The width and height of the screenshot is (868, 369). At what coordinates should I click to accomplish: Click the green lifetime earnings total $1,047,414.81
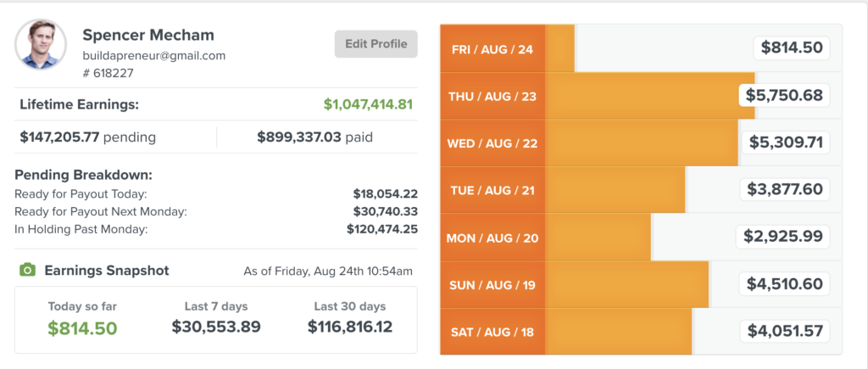click(368, 105)
